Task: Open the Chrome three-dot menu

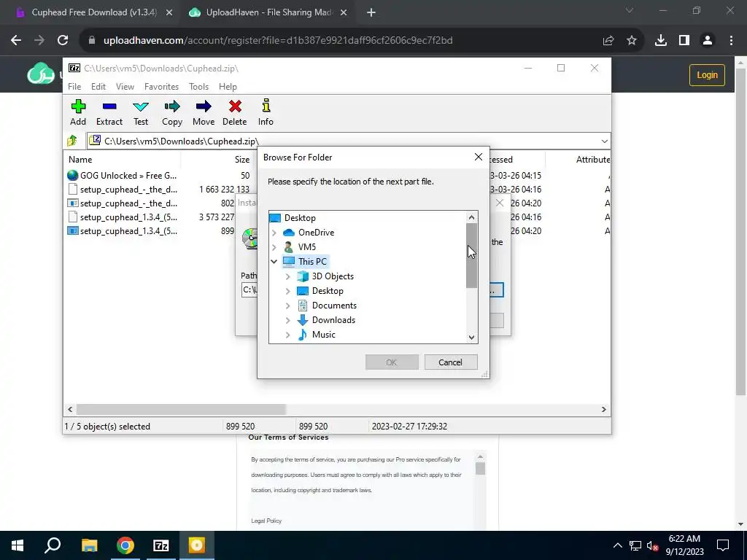Action: [x=731, y=41]
